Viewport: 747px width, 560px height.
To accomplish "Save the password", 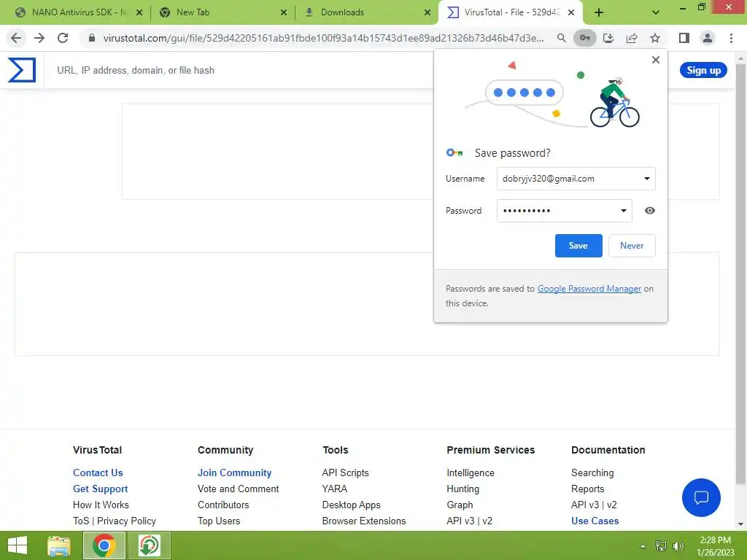I will point(578,246).
